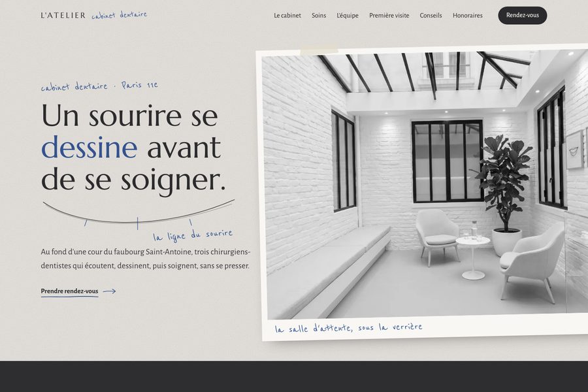View the Honoraires page
The width and height of the screenshot is (588, 392).
tap(467, 16)
